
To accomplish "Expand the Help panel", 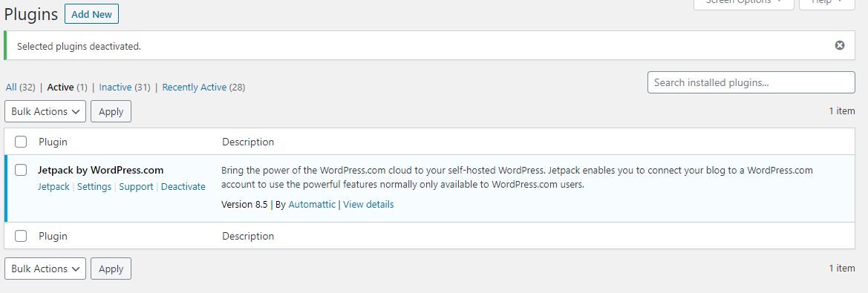I will tap(828, 2).
